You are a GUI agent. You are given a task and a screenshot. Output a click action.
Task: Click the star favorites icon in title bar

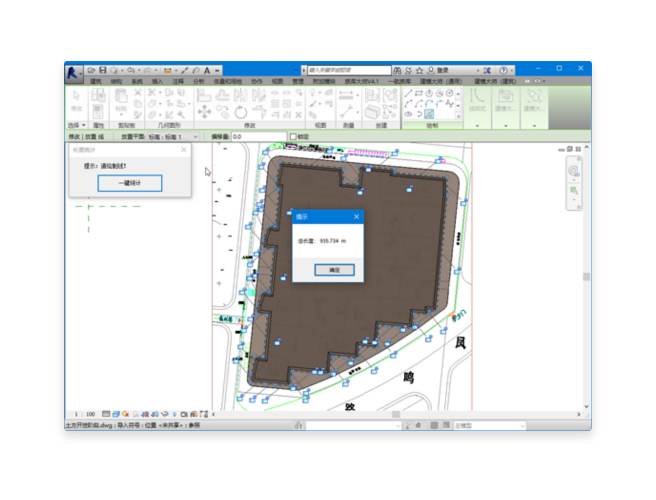pos(420,70)
